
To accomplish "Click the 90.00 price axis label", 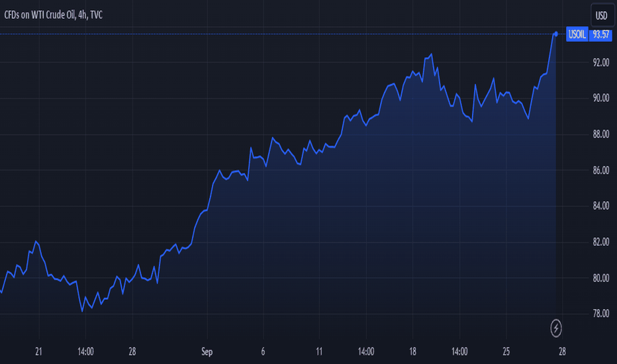I will 601,98.
